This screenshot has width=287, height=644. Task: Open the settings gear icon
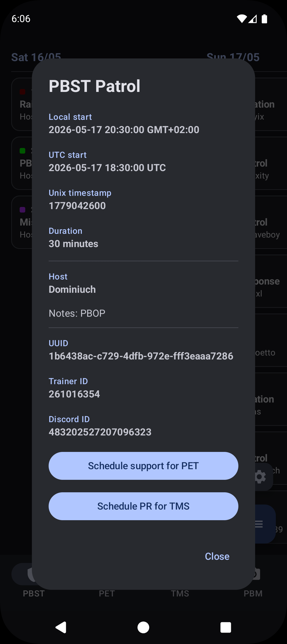pyautogui.click(x=261, y=477)
